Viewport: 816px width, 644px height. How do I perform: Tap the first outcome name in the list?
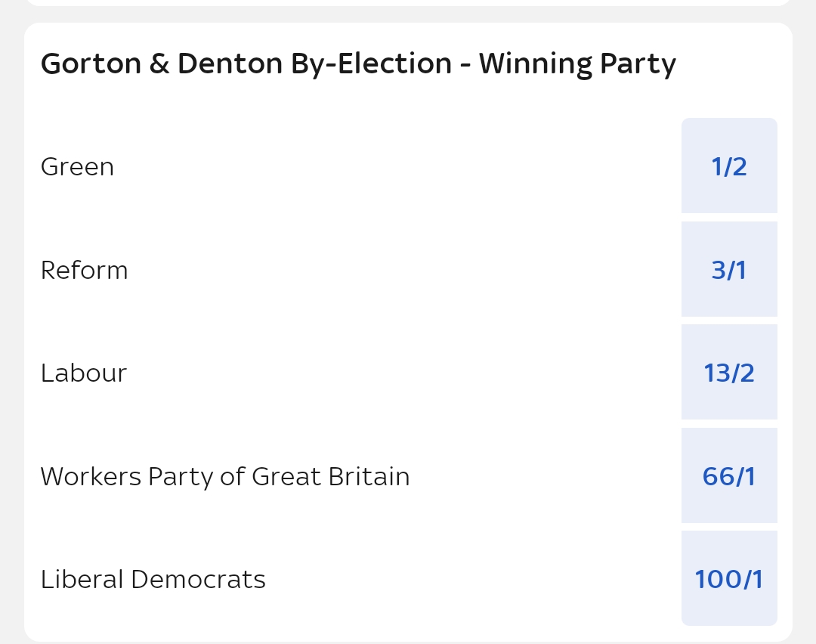(x=77, y=167)
